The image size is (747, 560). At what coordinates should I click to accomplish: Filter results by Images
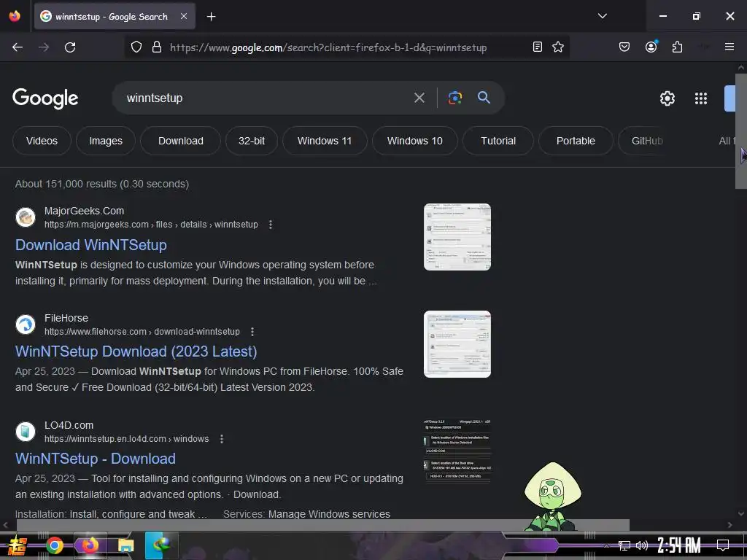106,141
